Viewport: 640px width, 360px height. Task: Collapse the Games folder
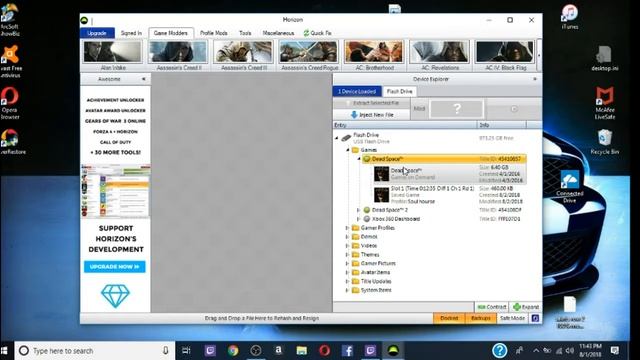coord(348,150)
